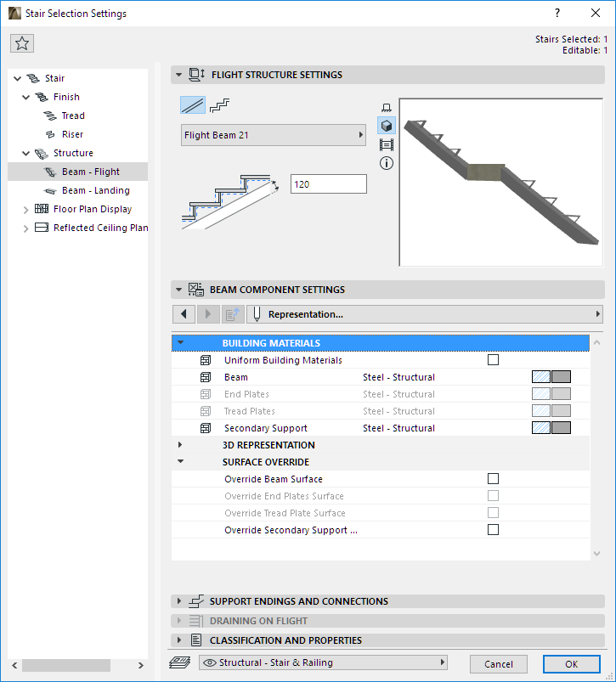Select Riser in the tree
The width and height of the screenshot is (616, 682).
point(72,134)
